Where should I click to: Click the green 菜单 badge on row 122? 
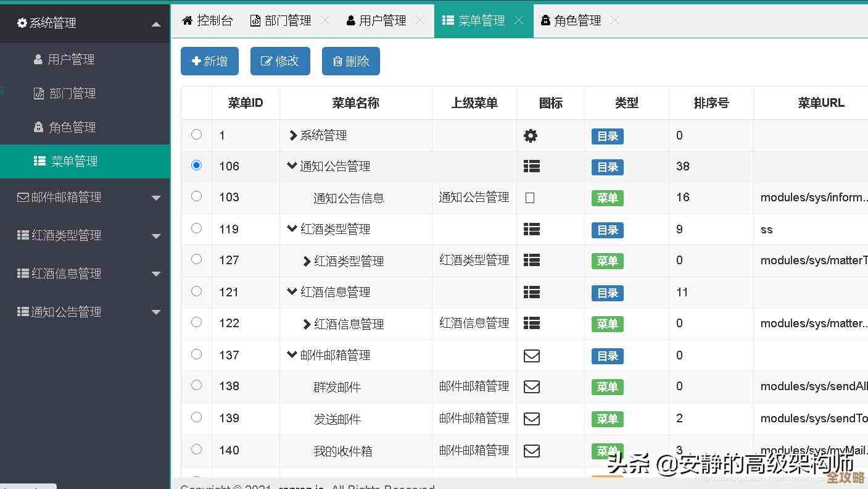click(607, 324)
